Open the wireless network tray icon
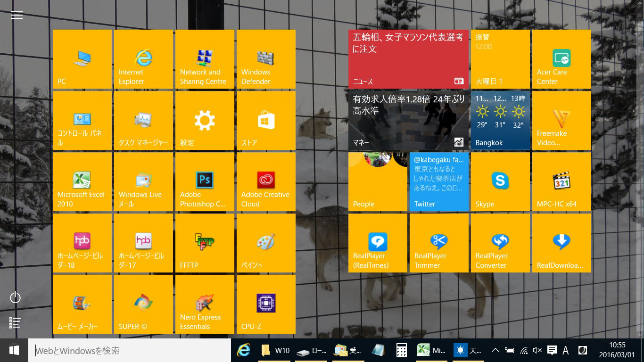The image size is (644, 362). click(524, 350)
